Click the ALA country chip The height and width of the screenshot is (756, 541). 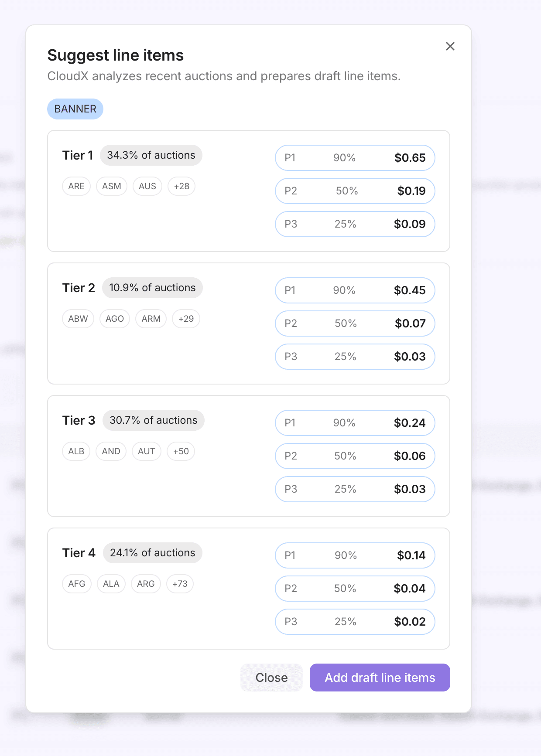111,584
